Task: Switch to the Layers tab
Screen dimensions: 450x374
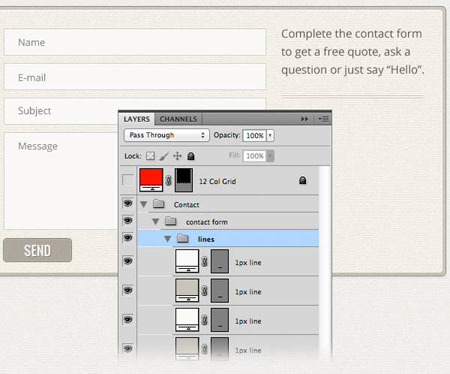Action: (136, 119)
